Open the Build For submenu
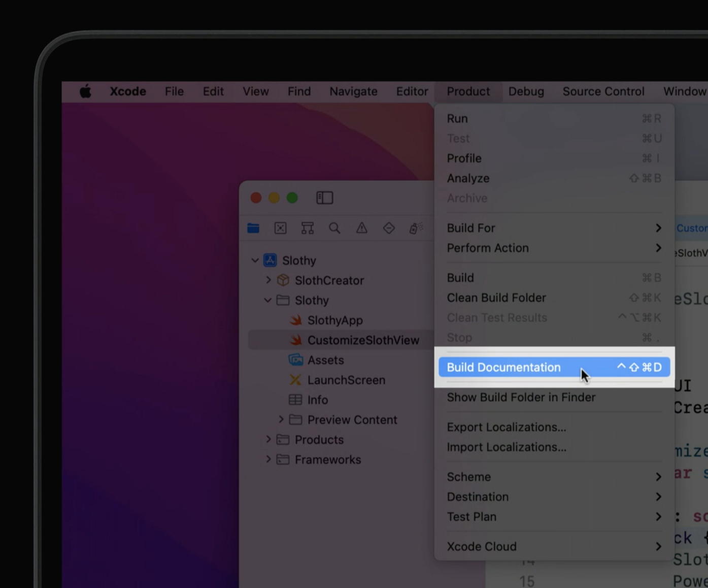 (554, 228)
